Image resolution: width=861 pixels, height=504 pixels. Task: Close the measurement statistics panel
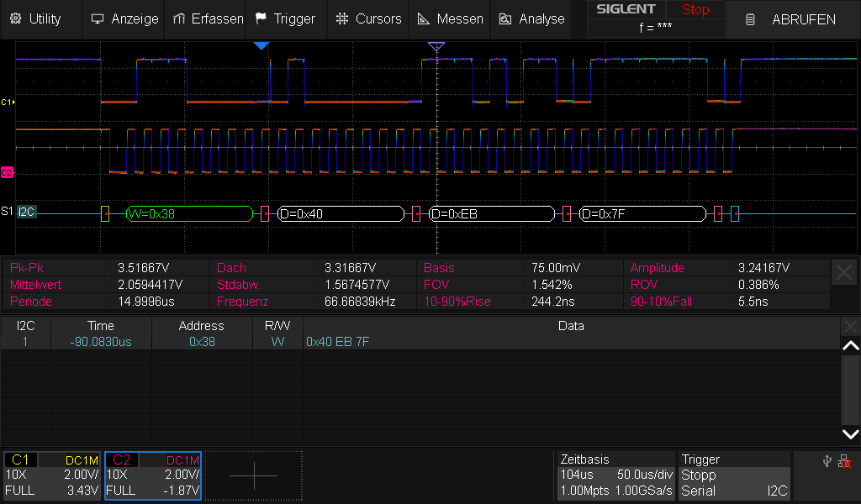844,272
